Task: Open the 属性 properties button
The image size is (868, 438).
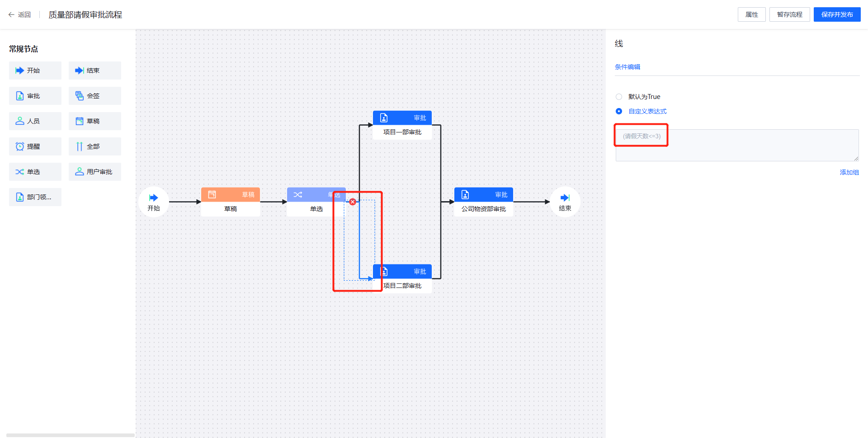Action: pyautogui.click(x=752, y=14)
